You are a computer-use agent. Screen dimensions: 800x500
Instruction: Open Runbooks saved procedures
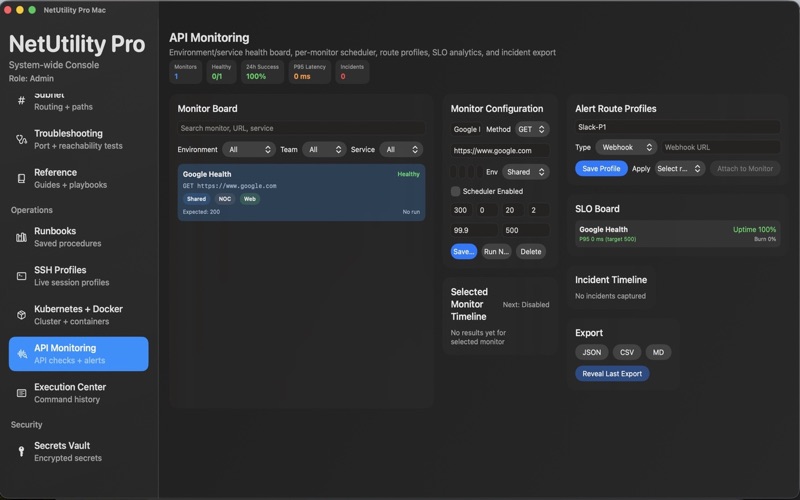click(79, 237)
